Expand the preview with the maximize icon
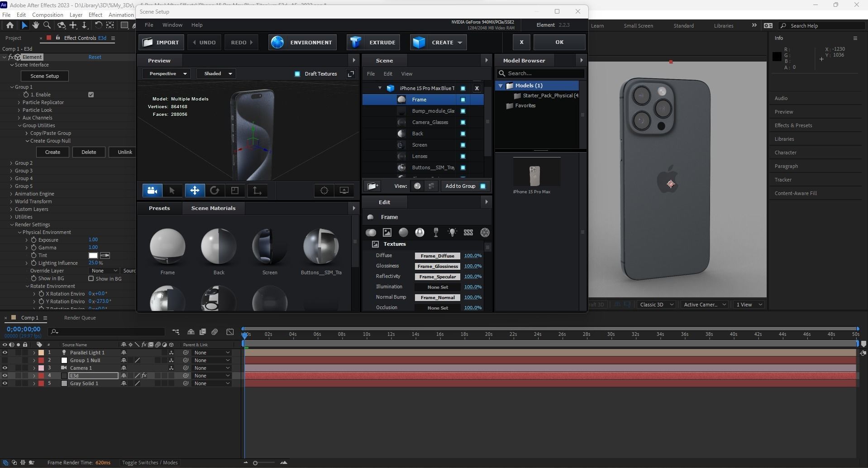868x468 pixels. [351, 74]
